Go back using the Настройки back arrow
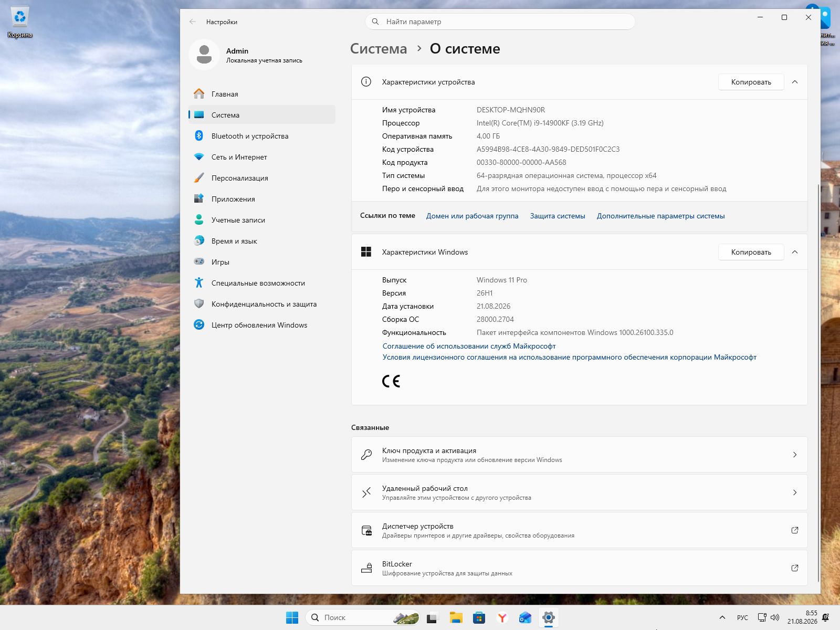Screen dimensions: 840x630 pyautogui.click(x=193, y=22)
